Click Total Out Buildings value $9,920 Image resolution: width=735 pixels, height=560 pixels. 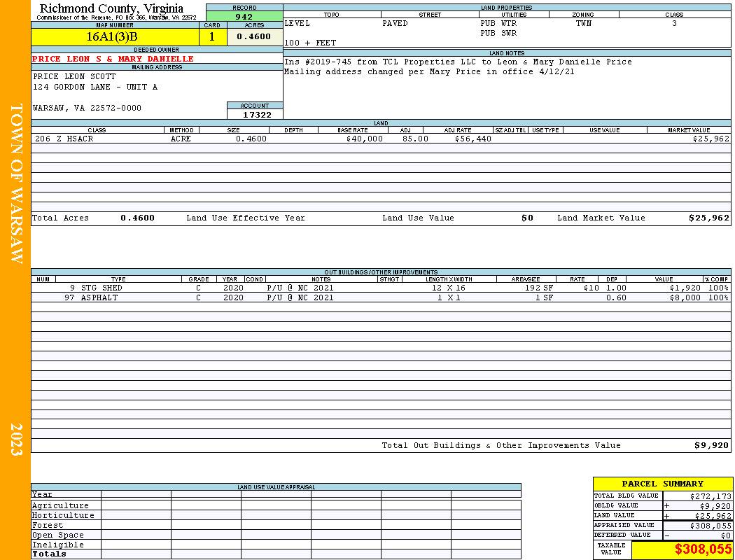pos(712,445)
